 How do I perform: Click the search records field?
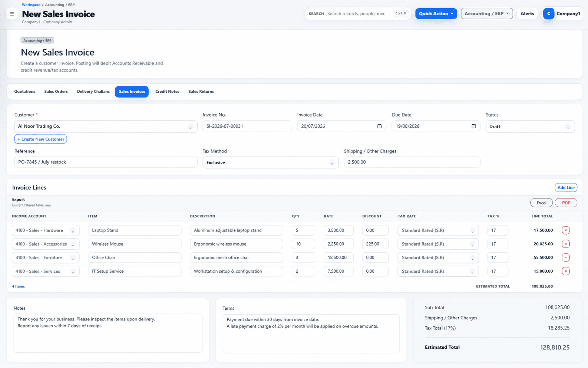[358, 14]
